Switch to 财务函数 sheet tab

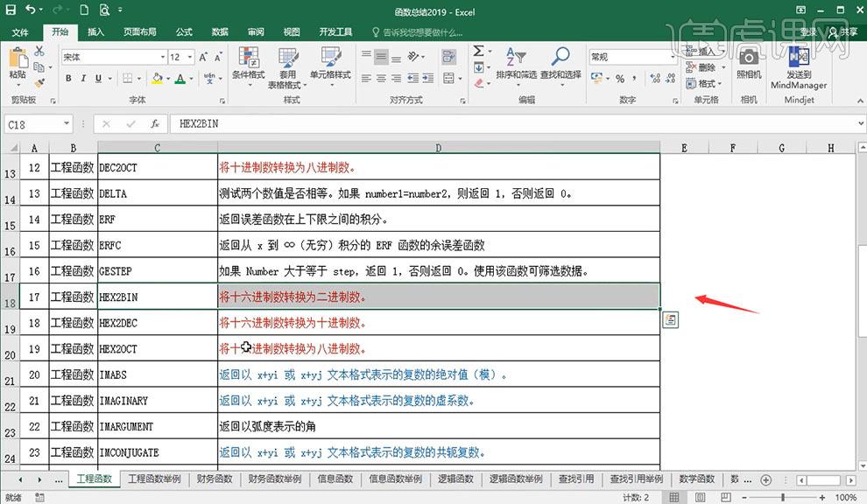pyautogui.click(x=215, y=479)
